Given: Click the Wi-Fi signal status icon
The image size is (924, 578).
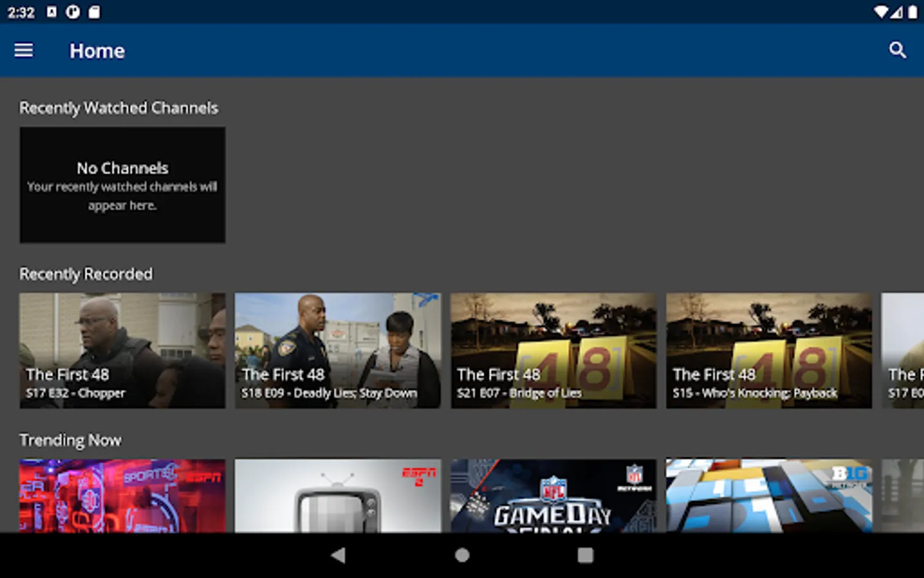Looking at the screenshot, I should (881, 12).
